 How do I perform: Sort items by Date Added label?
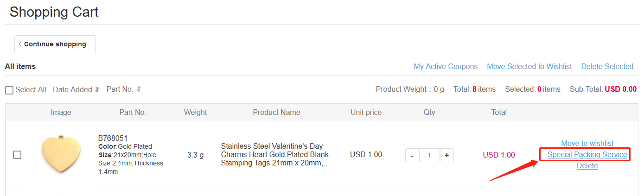(x=72, y=90)
